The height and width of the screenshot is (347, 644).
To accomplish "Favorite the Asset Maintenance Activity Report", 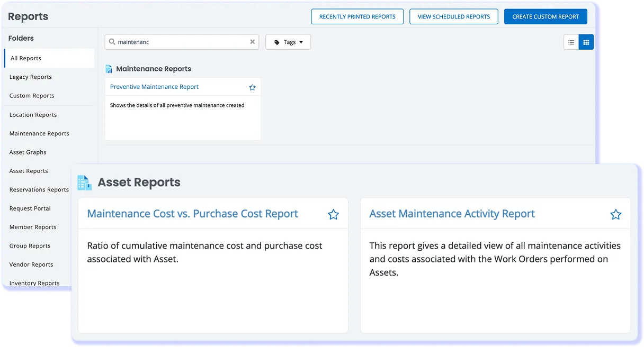I will (615, 214).
